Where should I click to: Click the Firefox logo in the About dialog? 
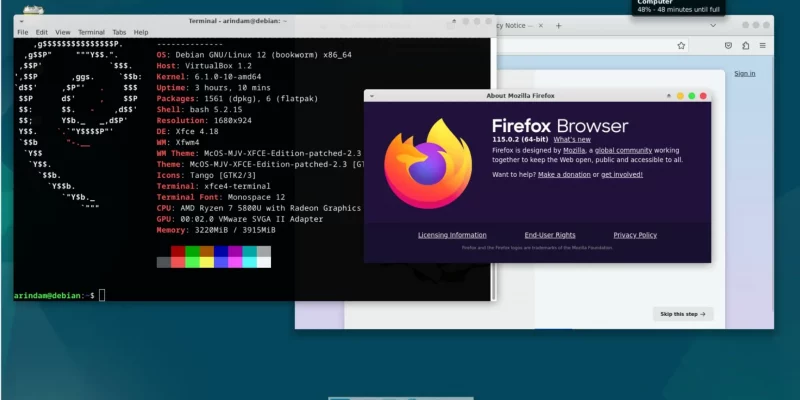click(x=428, y=164)
